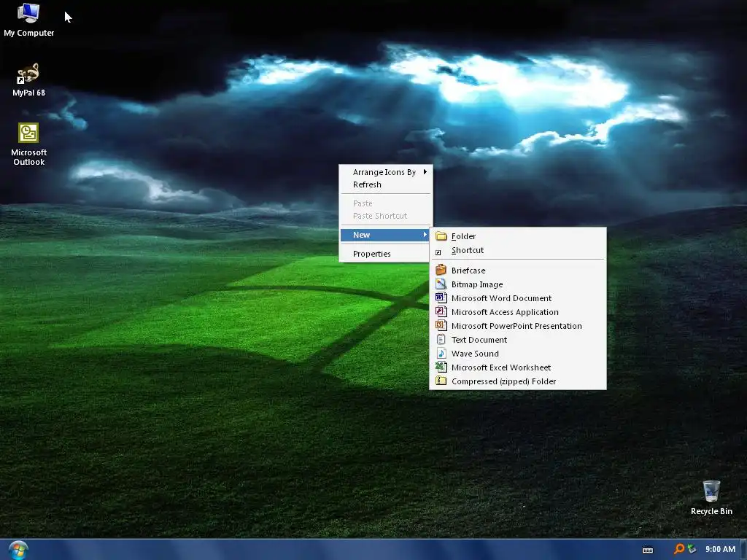Select the Microsoft Outlook desktop icon

point(28,144)
